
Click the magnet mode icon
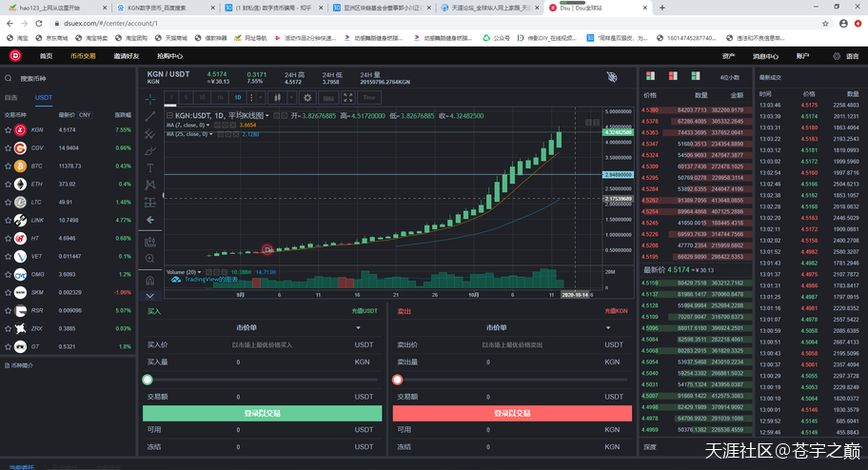click(x=150, y=281)
